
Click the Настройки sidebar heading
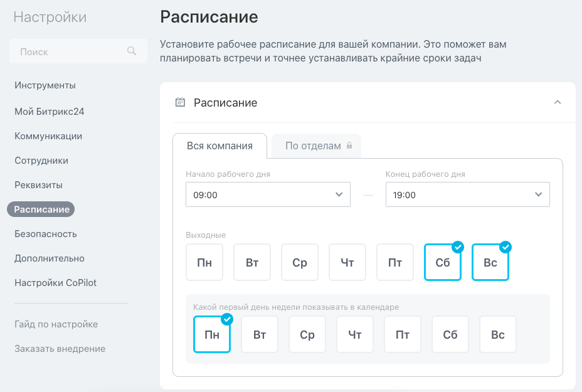coord(50,17)
